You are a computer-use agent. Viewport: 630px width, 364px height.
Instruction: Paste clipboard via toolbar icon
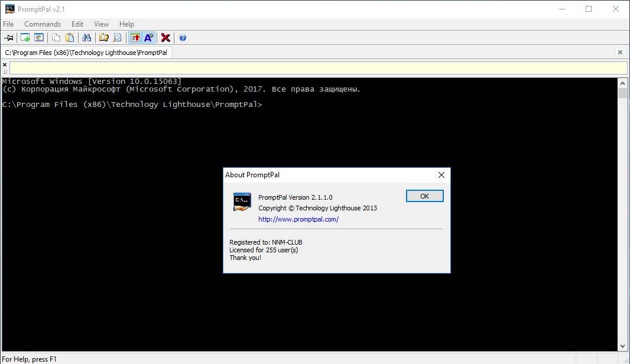(x=70, y=38)
